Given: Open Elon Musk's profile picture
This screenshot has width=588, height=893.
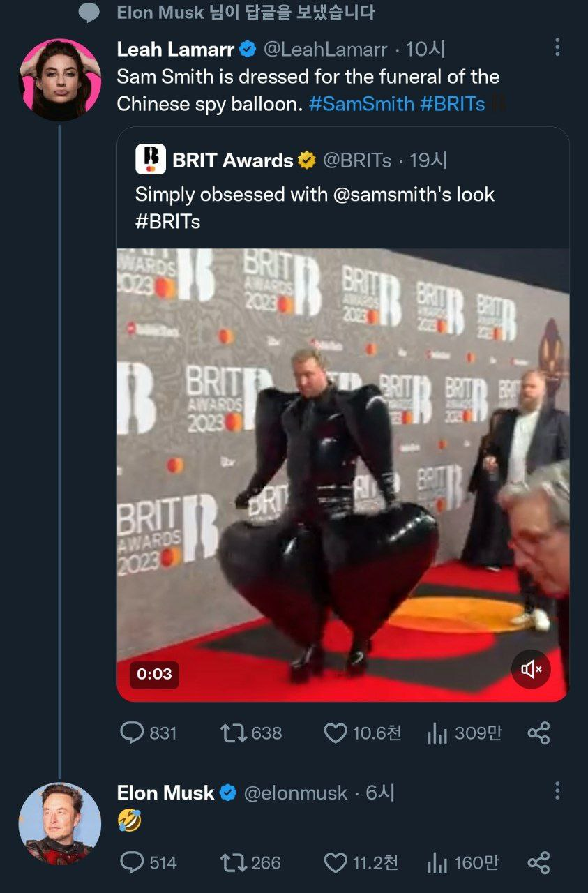Looking at the screenshot, I should (x=59, y=824).
